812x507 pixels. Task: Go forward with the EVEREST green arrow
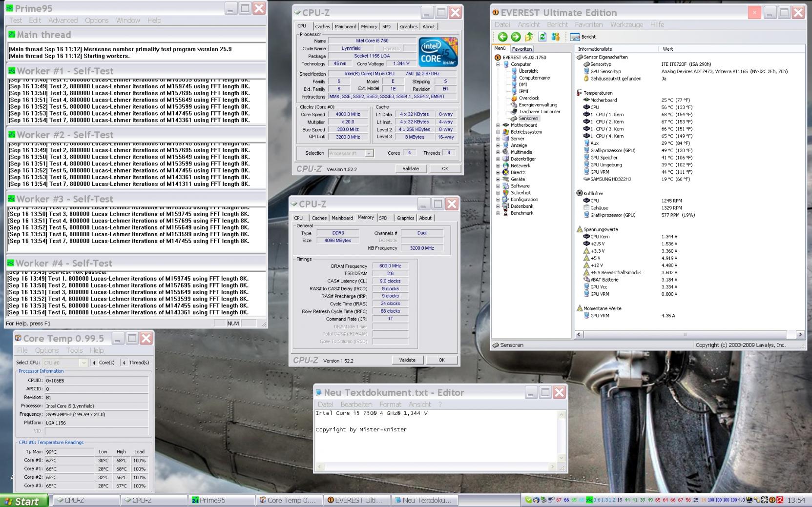[516, 37]
